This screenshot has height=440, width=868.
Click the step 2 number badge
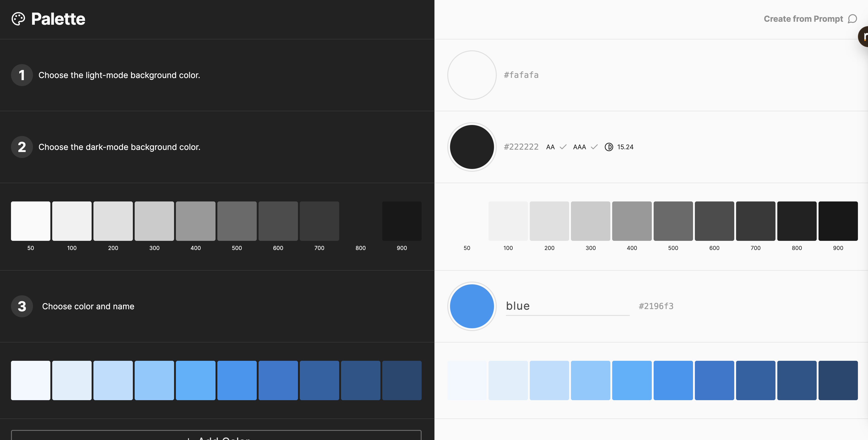pyautogui.click(x=22, y=147)
